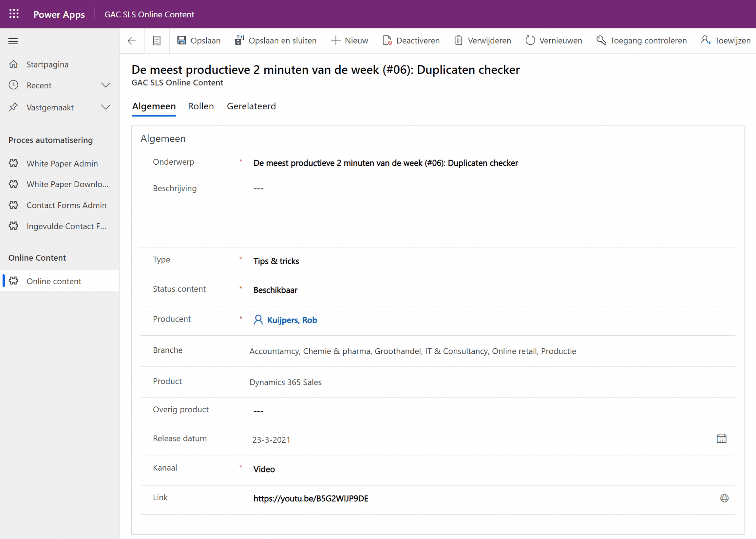Click the Power Apps title
The image size is (756, 539).
[x=59, y=14]
